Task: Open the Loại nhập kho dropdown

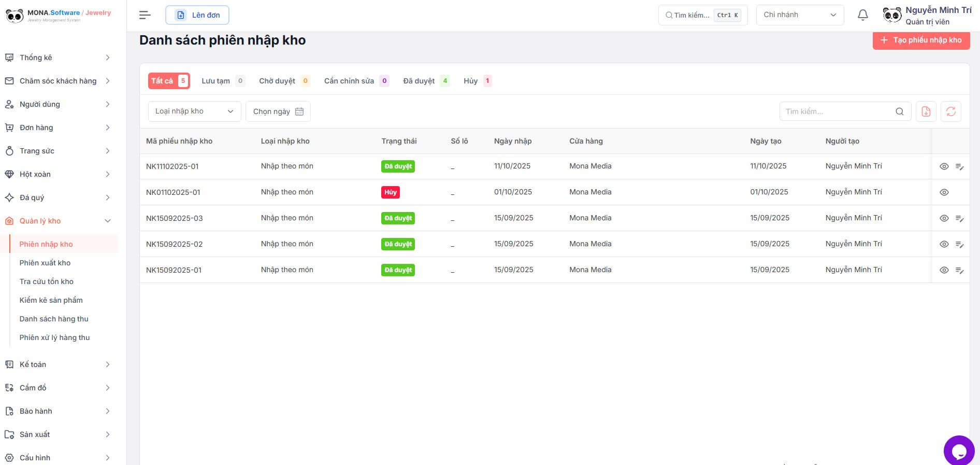Action: point(194,111)
